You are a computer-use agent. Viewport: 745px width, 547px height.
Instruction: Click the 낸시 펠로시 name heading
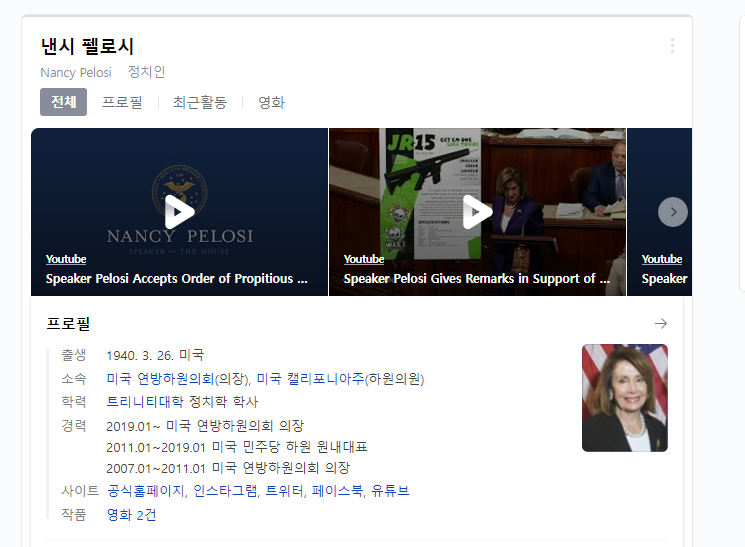[87, 47]
